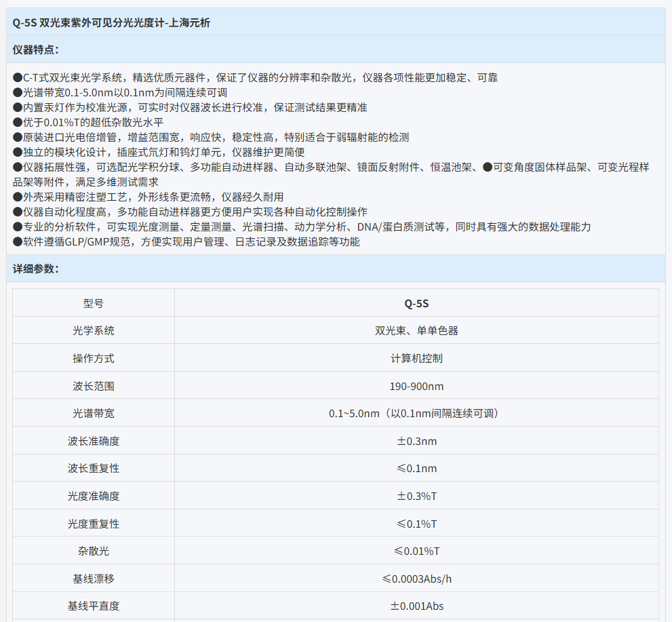Click the bold Q-5S model value cell
This screenshot has width=672, height=622.
coord(416,303)
